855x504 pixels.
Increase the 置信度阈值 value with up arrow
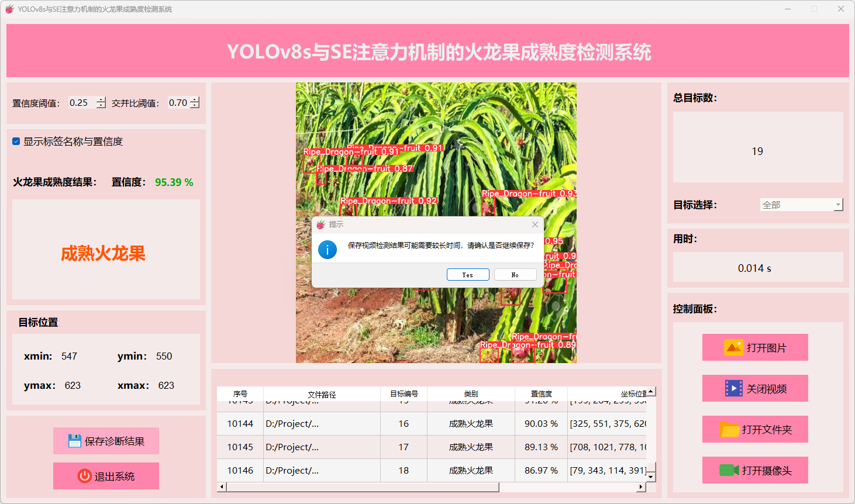[x=101, y=99]
